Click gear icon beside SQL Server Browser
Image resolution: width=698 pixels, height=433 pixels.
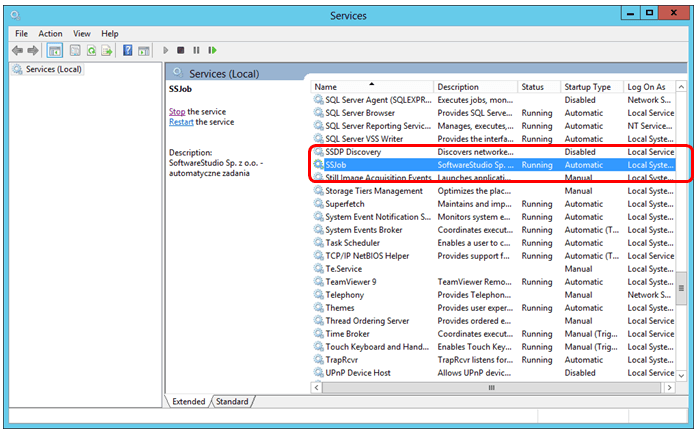pyautogui.click(x=318, y=113)
